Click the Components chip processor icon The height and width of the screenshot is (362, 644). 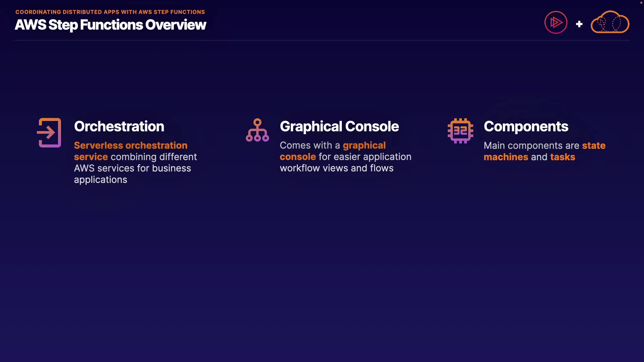coord(460,131)
